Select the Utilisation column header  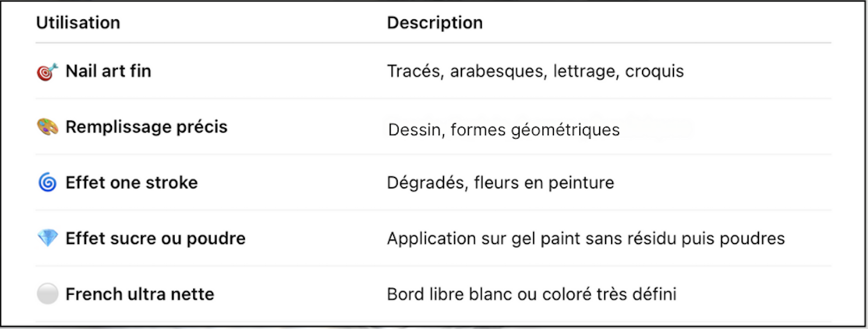[x=78, y=23]
